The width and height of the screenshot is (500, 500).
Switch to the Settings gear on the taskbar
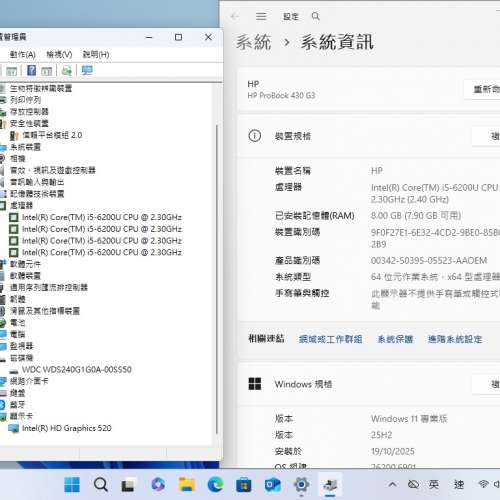(x=301, y=484)
